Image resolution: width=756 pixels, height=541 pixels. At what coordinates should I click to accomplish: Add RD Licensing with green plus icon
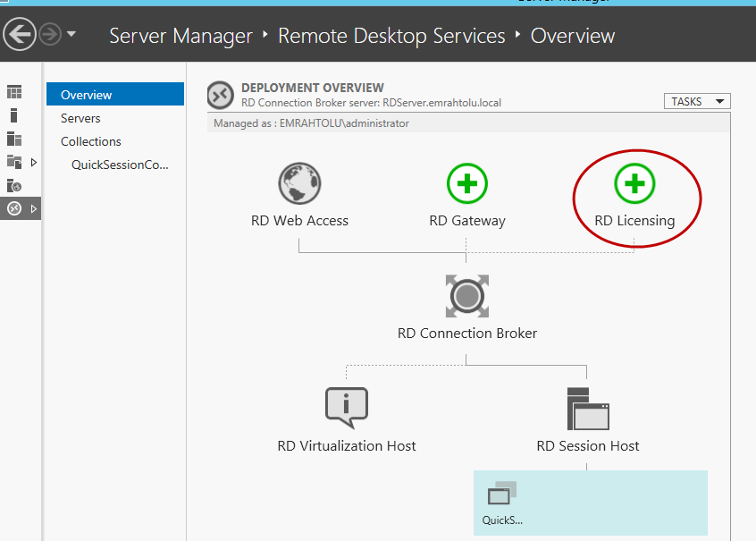634,183
